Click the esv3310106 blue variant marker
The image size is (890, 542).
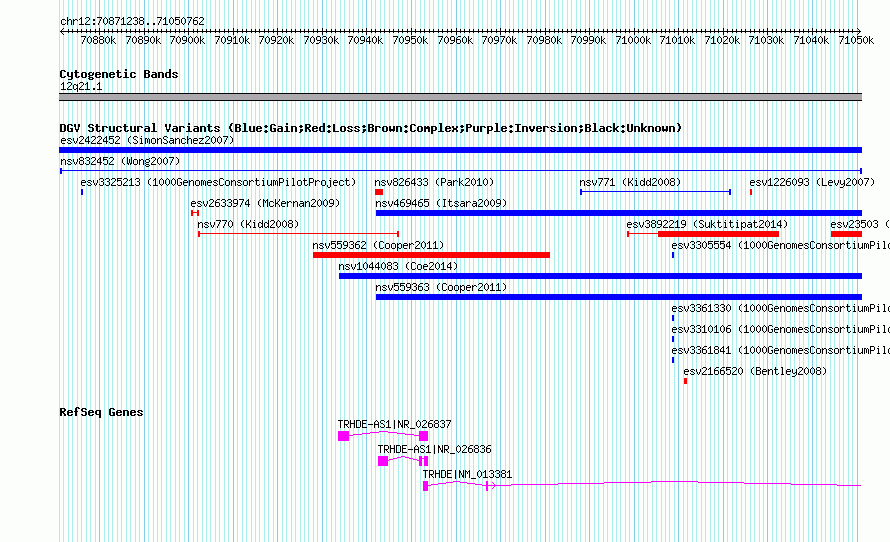[x=673, y=339]
